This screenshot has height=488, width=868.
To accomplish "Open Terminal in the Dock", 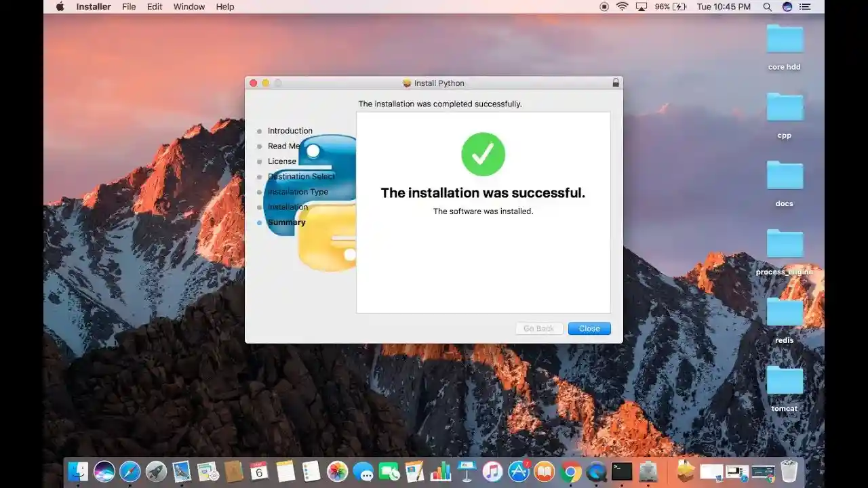I will pos(622,471).
